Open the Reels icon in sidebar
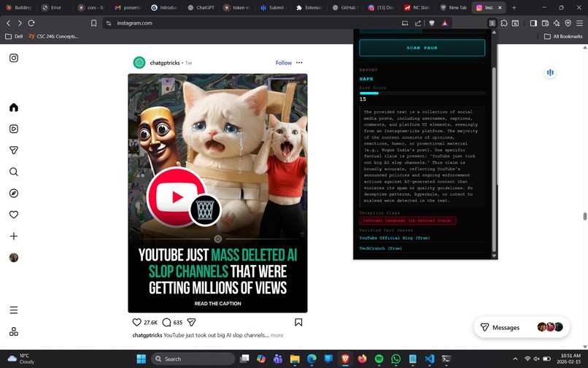Viewport: 588px width, 368px height. tap(14, 129)
